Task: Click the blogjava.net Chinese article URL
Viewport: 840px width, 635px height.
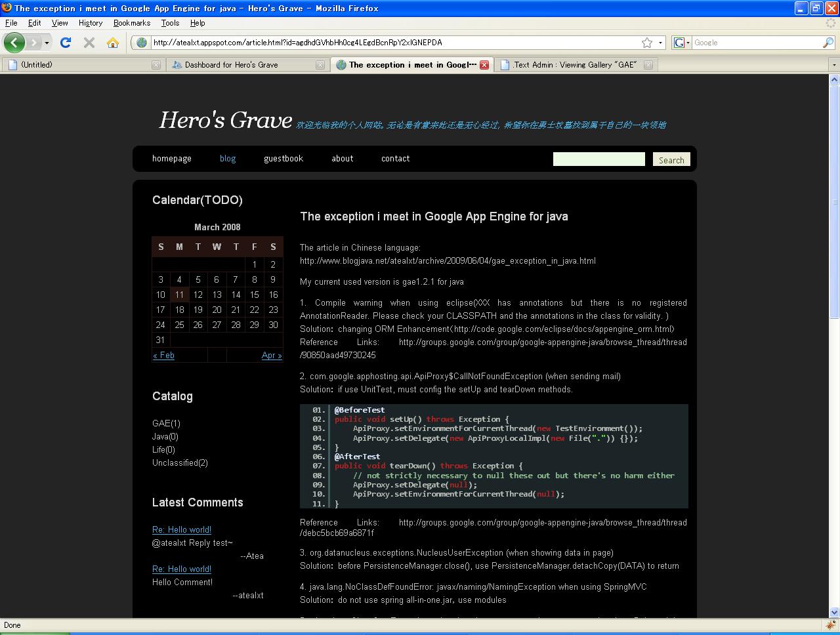Action: point(448,261)
